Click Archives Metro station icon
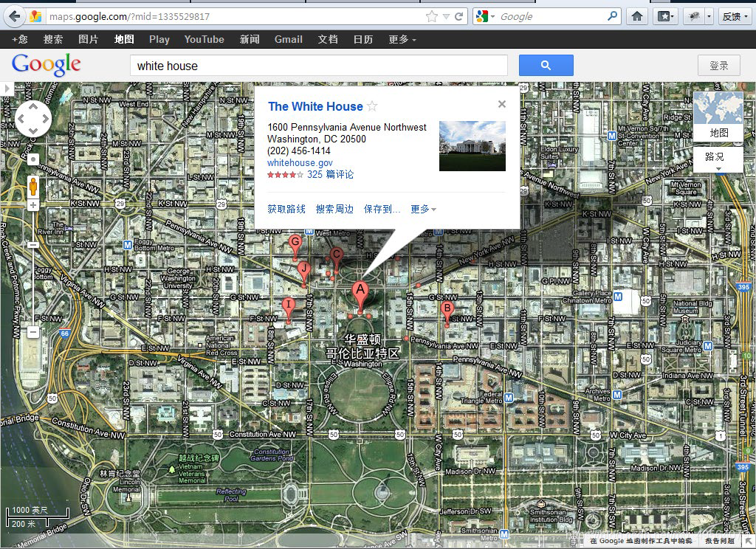The width and height of the screenshot is (756, 549). (x=618, y=395)
